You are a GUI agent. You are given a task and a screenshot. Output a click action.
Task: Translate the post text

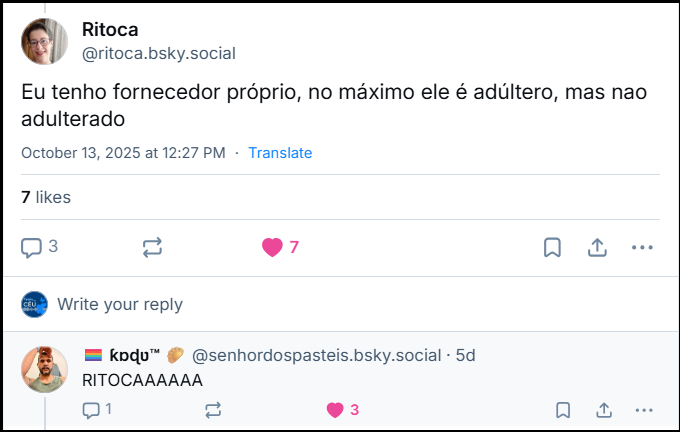coord(280,153)
